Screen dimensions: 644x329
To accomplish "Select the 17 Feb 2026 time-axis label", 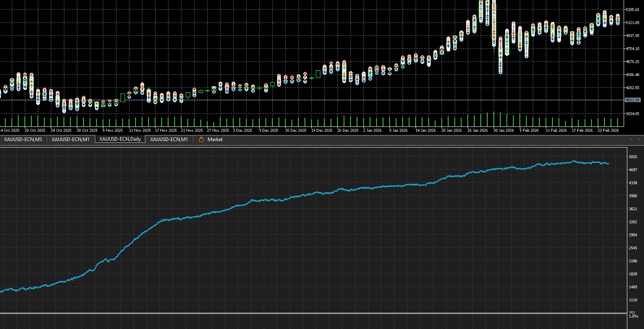I will tap(582, 131).
